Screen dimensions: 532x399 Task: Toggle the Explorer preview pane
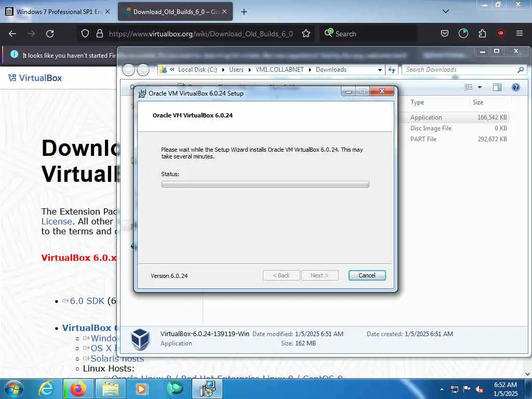tap(497, 87)
